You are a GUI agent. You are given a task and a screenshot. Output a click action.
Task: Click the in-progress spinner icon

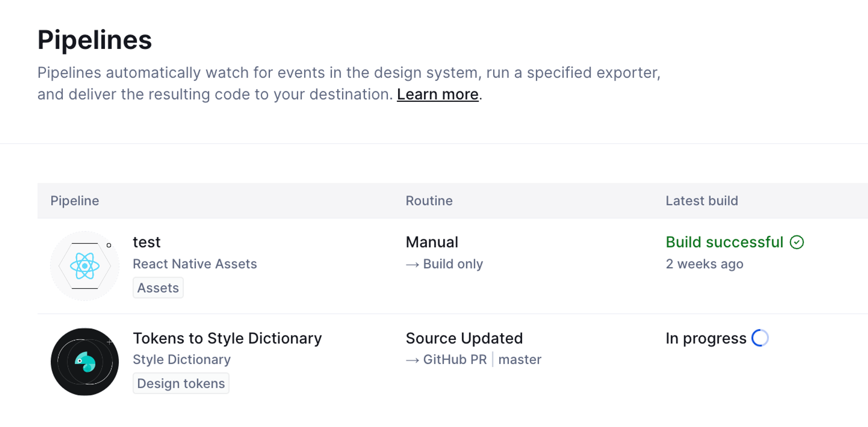[x=760, y=338]
